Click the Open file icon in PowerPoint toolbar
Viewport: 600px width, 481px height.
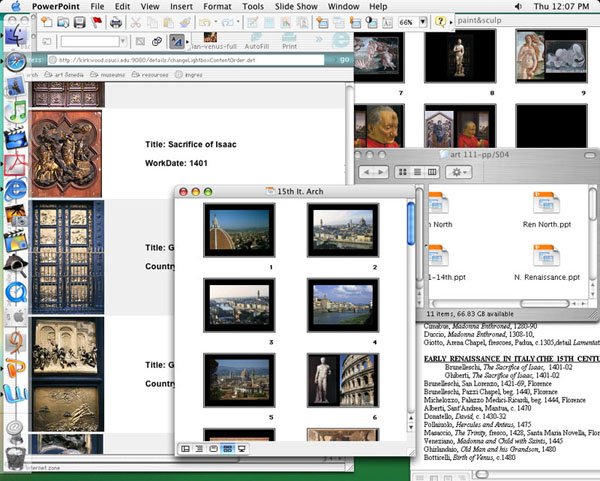63,22
